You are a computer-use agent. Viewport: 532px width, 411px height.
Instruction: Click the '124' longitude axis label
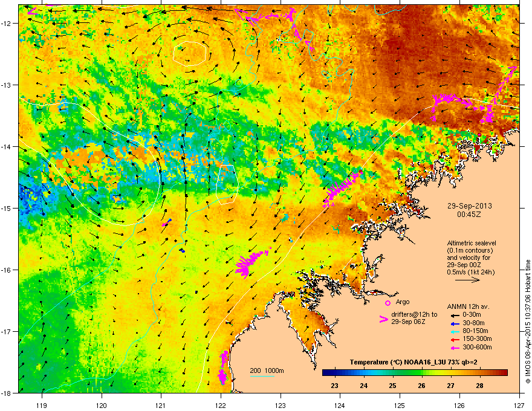click(x=340, y=405)
